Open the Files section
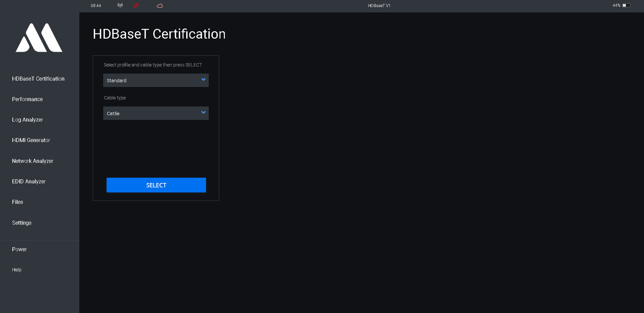This screenshot has width=644, height=313. 17,202
